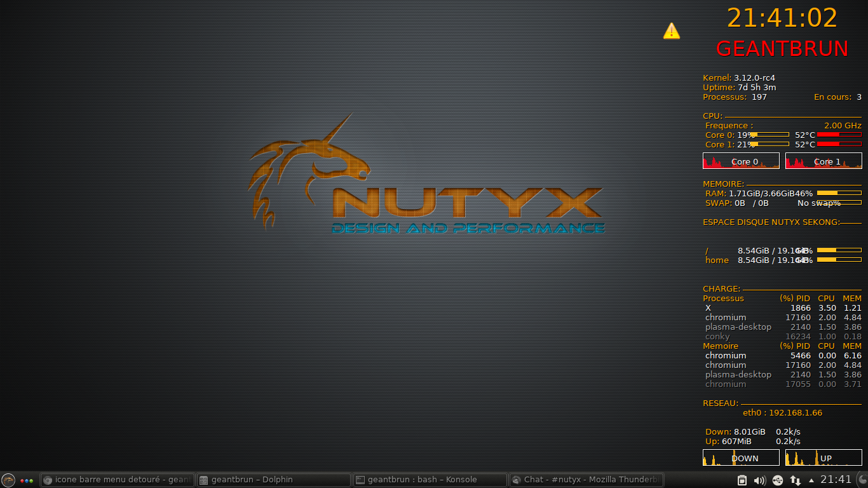This screenshot has width=868, height=488.
Task: Click the home partition usage bar
Action: point(839,260)
